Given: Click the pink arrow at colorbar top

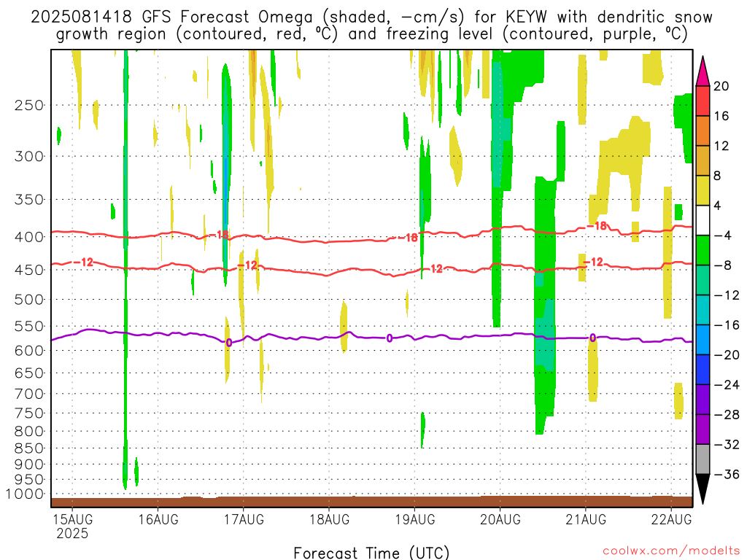Looking at the screenshot, I should [703, 71].
